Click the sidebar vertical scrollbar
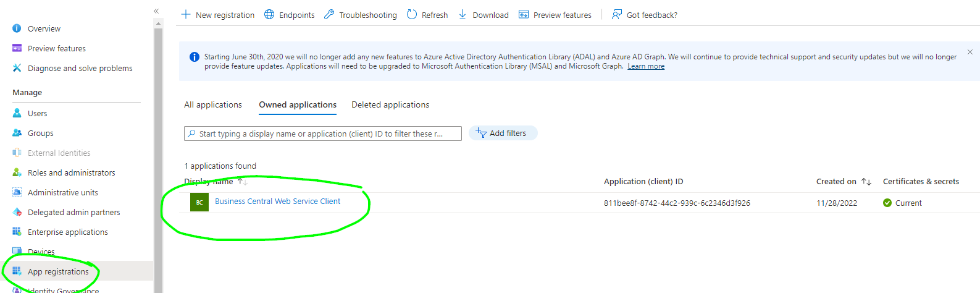This screenshot has height=293, width=980. point(158,160)
